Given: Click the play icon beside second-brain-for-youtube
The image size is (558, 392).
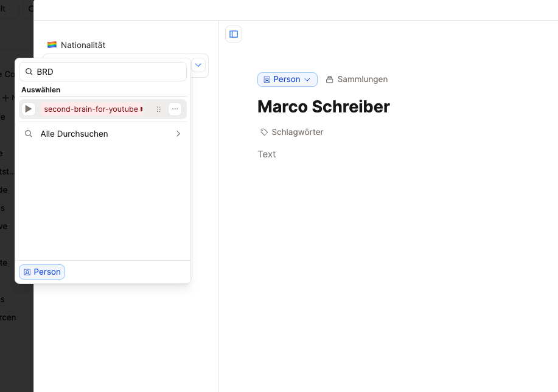Looking at the screenshot, I should [x=29, y=109].
